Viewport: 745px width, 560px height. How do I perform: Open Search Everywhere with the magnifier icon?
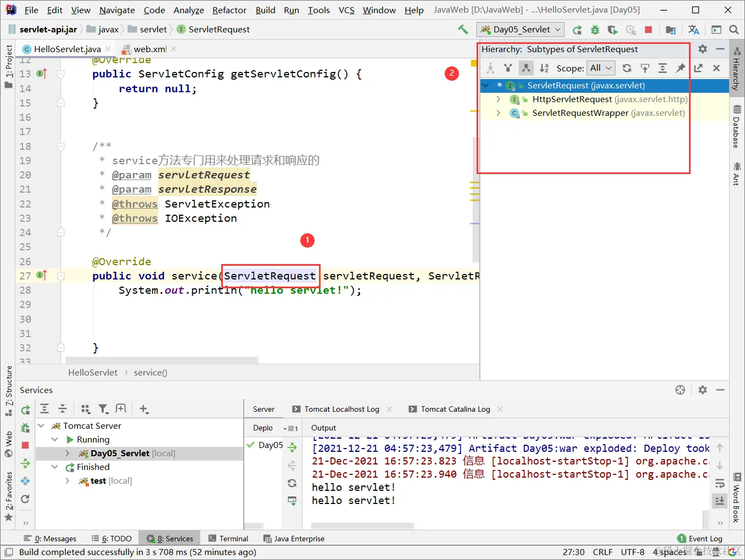[x=734, y=30]
